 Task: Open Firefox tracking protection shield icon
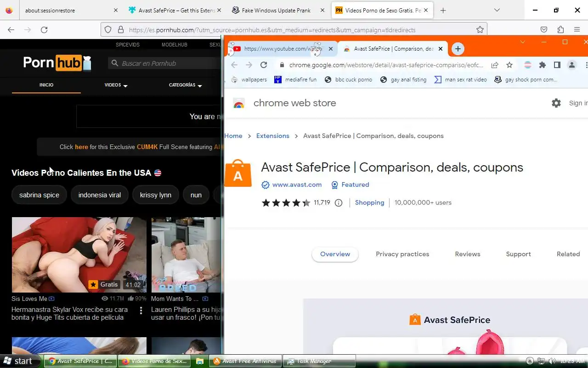coord(108,30)
